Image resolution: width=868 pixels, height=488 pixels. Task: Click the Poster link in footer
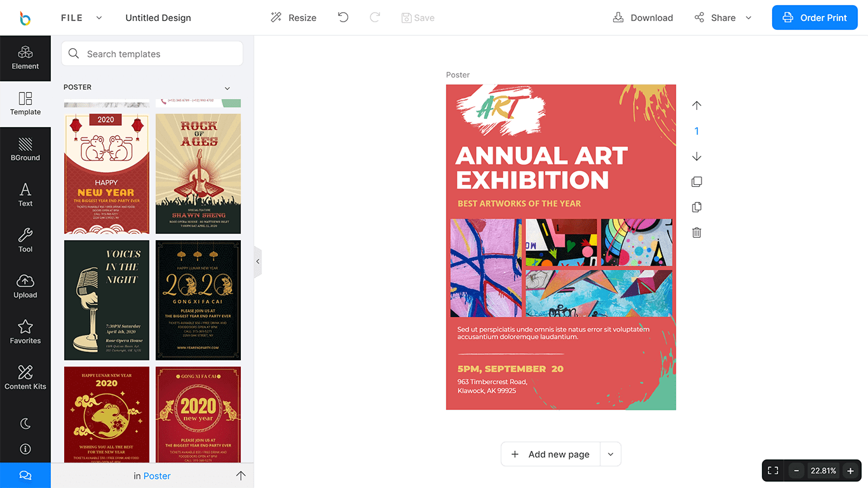[157, 476]
